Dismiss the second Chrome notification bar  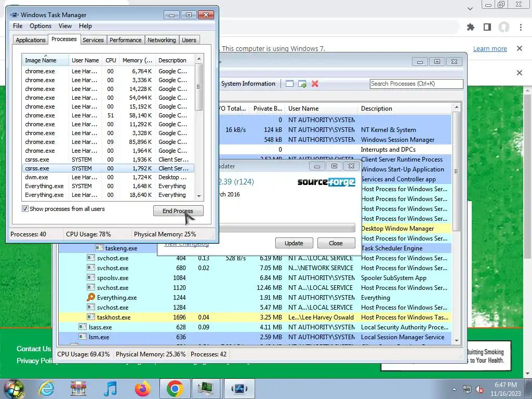[520, 73]
